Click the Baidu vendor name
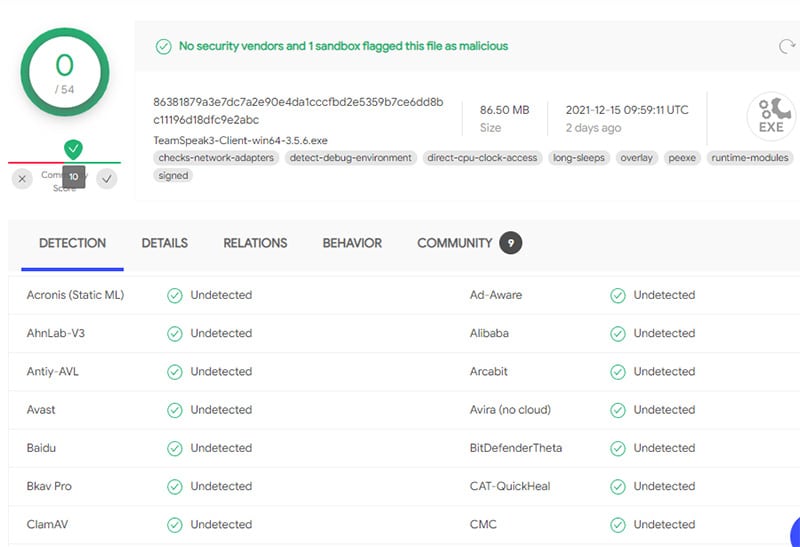The width and height of the screenshot is (800, 547). tap(41, 448)
